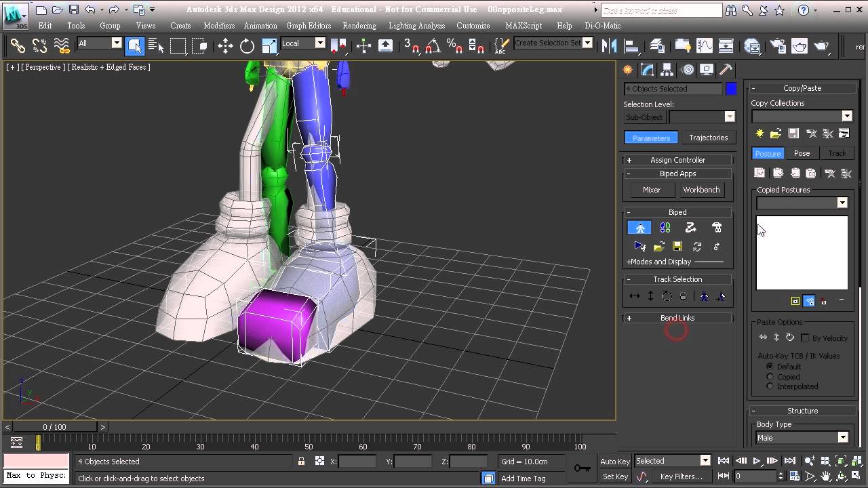Open Select by Name dialog
Screen dimensions: 868x488
click(156, 45)
